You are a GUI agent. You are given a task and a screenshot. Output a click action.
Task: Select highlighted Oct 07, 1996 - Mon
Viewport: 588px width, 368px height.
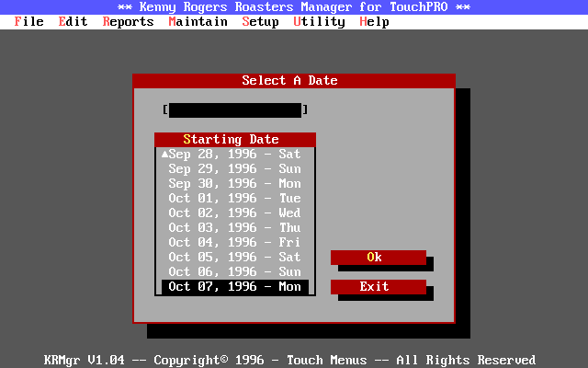pyautogui.click(x=235, y=286)
